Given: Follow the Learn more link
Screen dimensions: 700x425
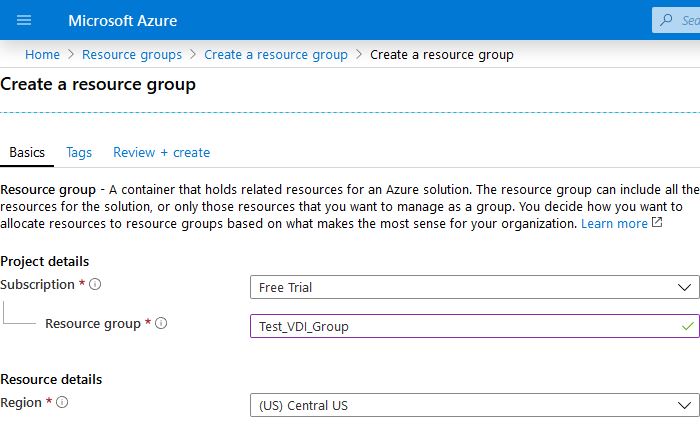Looking at the screenshot, I should click(x=614, y=223).
